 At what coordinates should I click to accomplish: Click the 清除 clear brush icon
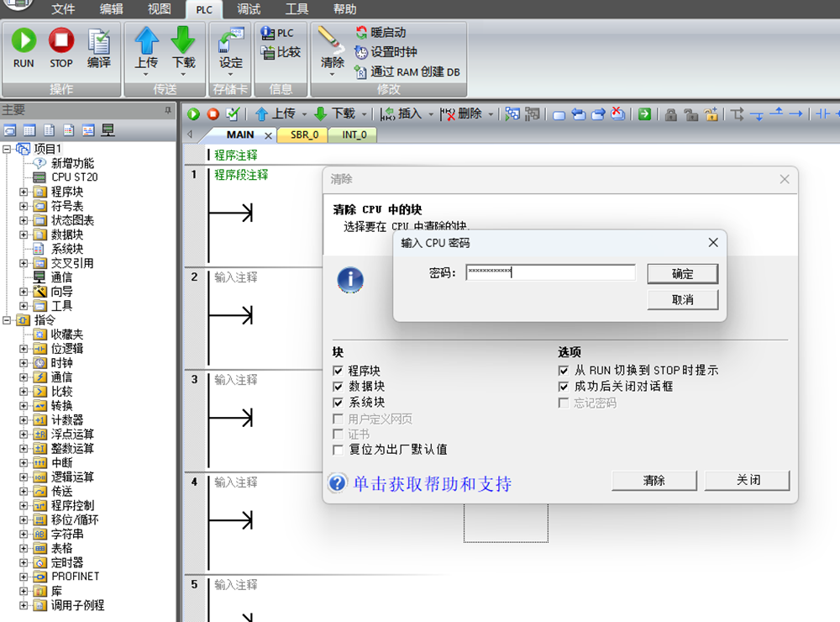333,42
